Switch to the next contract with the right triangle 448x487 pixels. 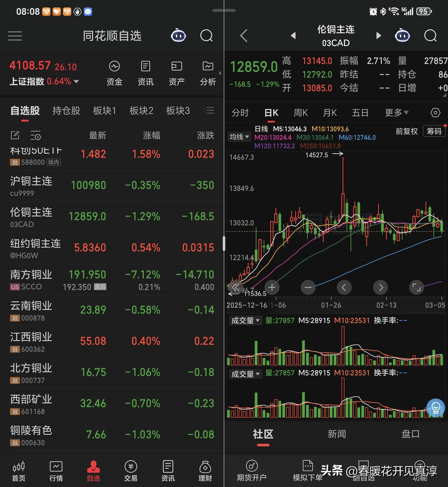click(x=378, y=35)
